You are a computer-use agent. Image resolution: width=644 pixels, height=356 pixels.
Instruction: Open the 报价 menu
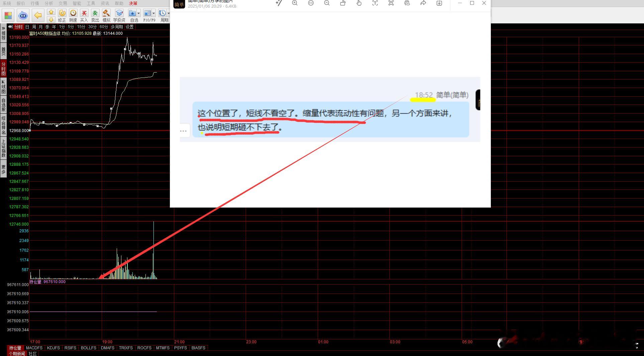coord(21,3)
